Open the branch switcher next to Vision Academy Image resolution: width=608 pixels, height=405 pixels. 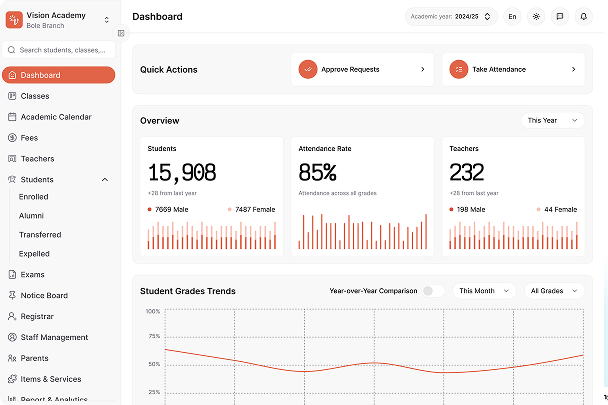coord(107,20)
